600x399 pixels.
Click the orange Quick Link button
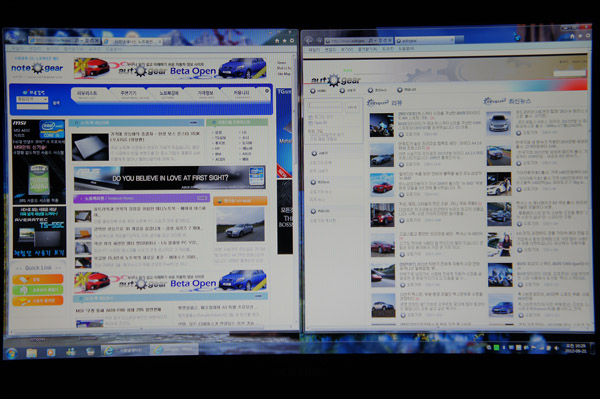pyautogui.click(x=38, y=279)
